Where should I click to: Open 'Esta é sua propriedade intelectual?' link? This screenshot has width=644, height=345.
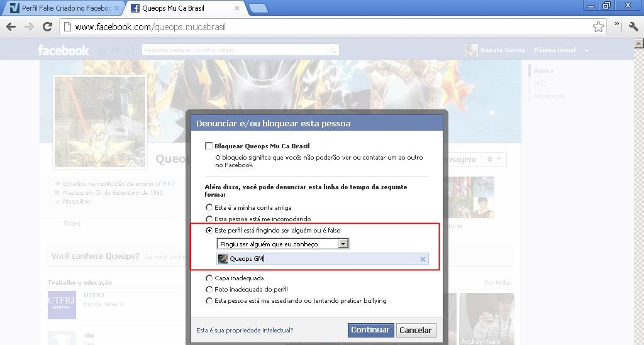click(245, 330)
